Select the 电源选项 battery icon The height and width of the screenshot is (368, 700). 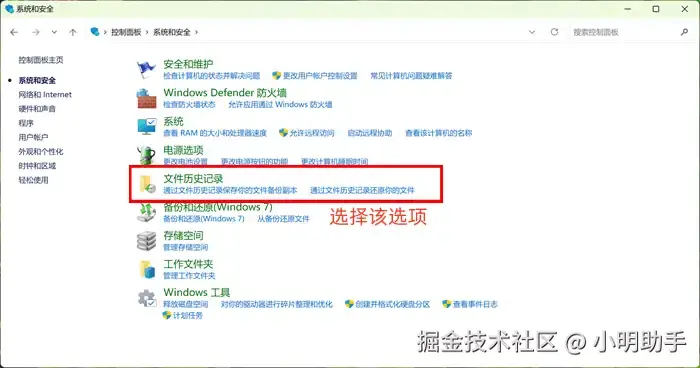pyautogui.click(x=146, y=155)
